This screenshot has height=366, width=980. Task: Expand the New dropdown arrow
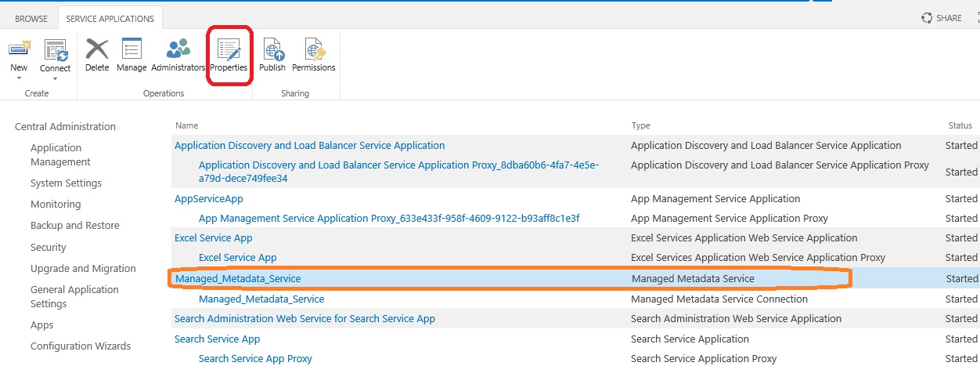pos(19,78)
